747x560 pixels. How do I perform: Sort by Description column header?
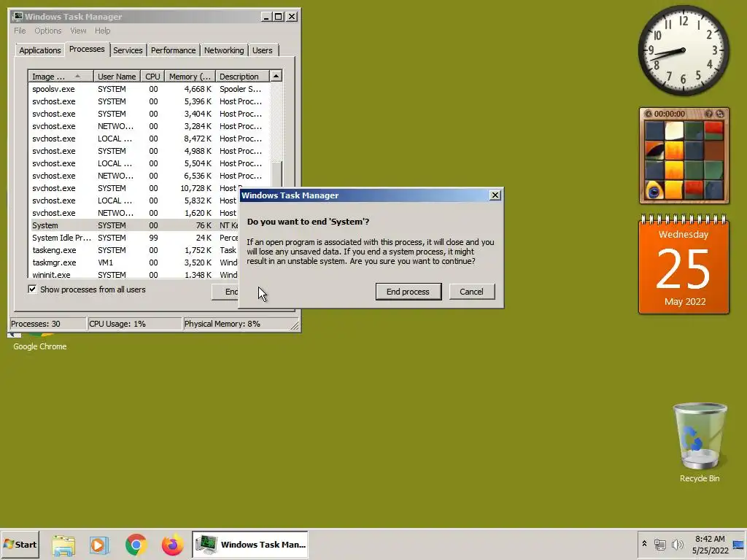pos(242,76)
